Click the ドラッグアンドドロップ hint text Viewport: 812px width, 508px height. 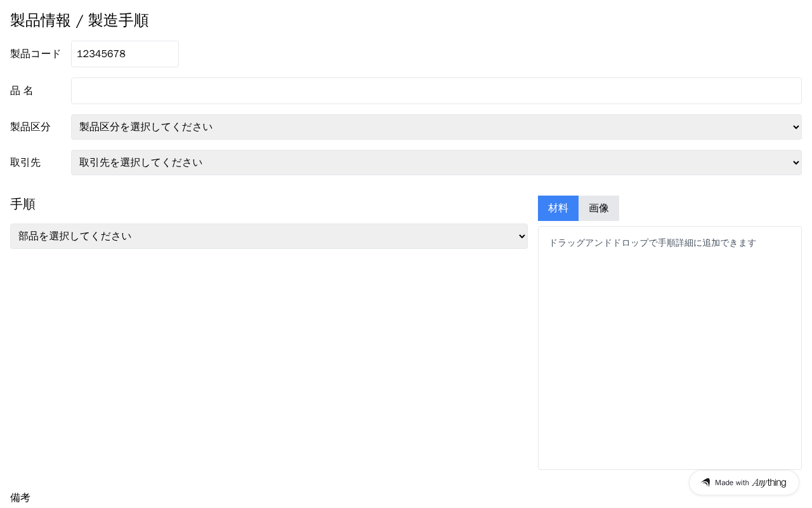pos(652,243)
